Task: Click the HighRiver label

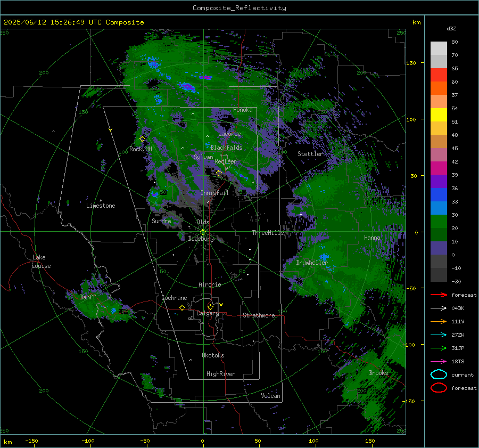Action: [221, 374]
